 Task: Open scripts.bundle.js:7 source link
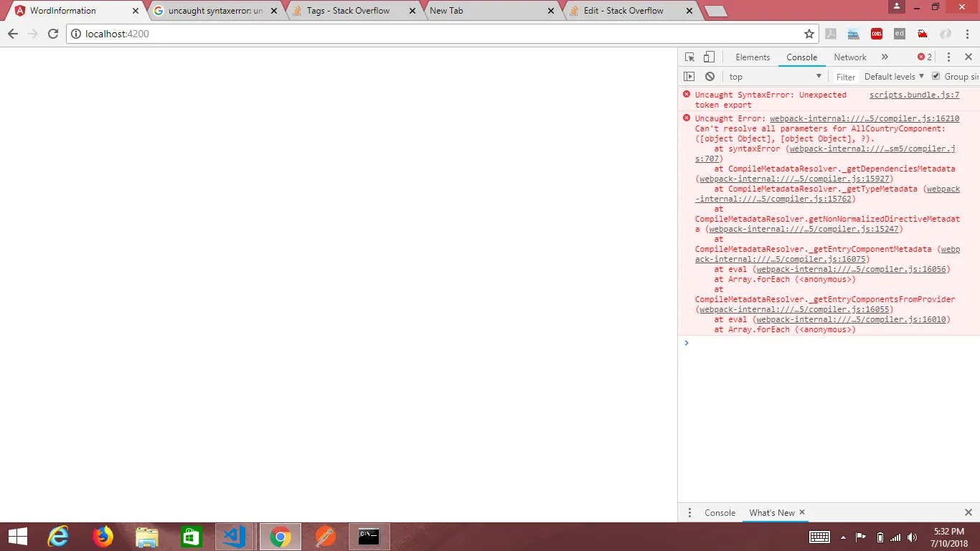pyautogui.click(x=914, y=95)
